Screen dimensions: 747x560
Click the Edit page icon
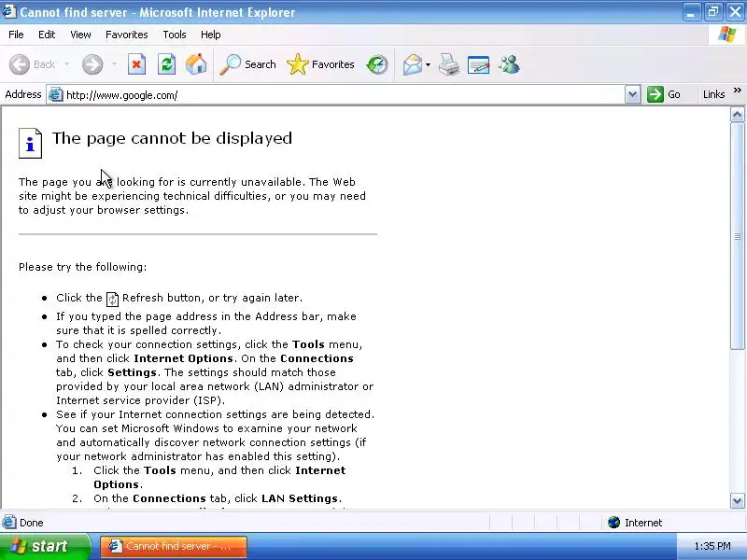click(478, 64)
